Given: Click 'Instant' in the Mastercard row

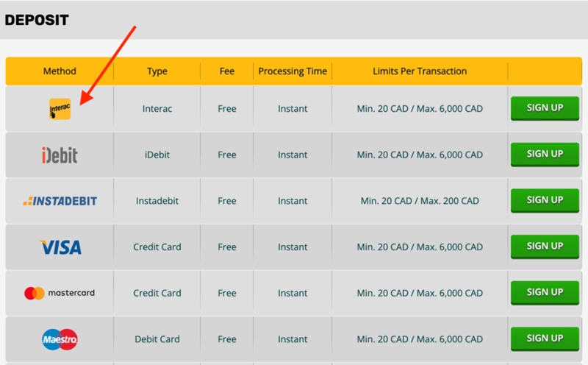Looking at the screenshot, I should [x=293, y=293].
